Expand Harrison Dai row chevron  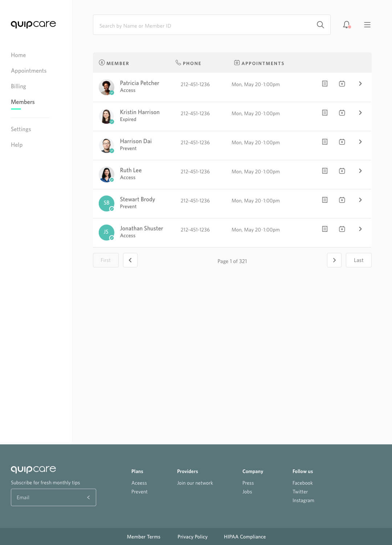360,142
